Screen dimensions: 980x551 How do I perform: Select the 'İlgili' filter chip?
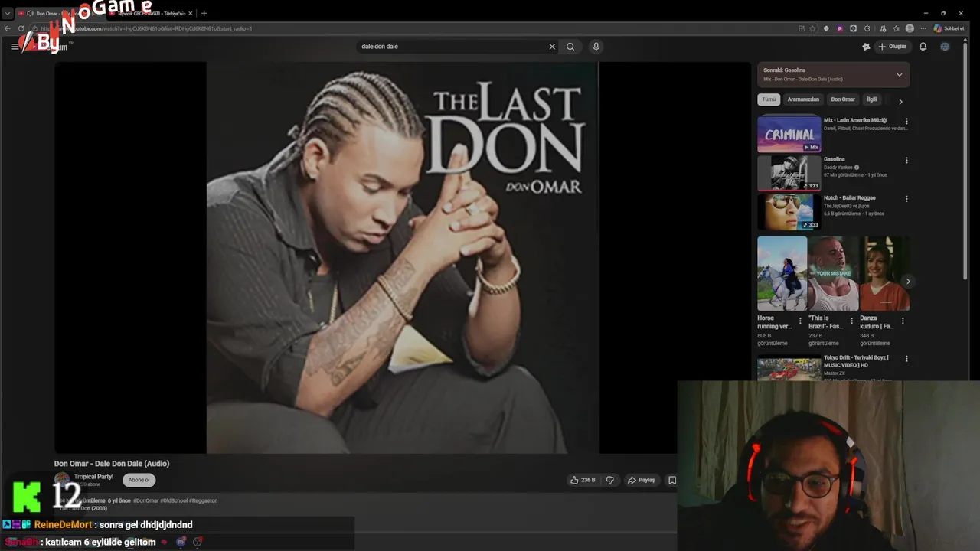click(871, 99)
